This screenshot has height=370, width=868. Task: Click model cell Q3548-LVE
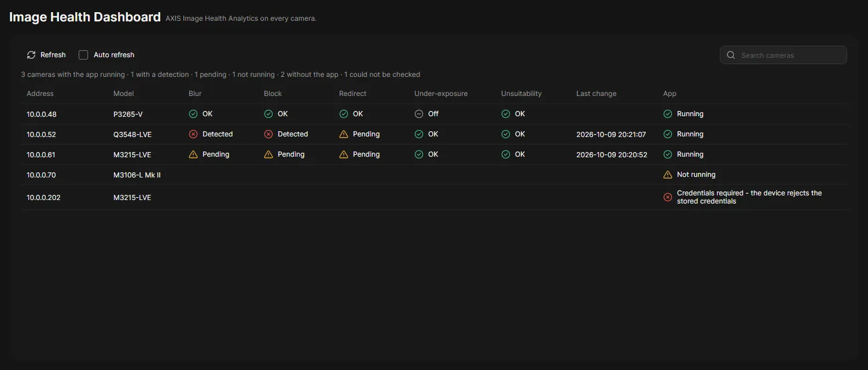(x=133, y=135)
